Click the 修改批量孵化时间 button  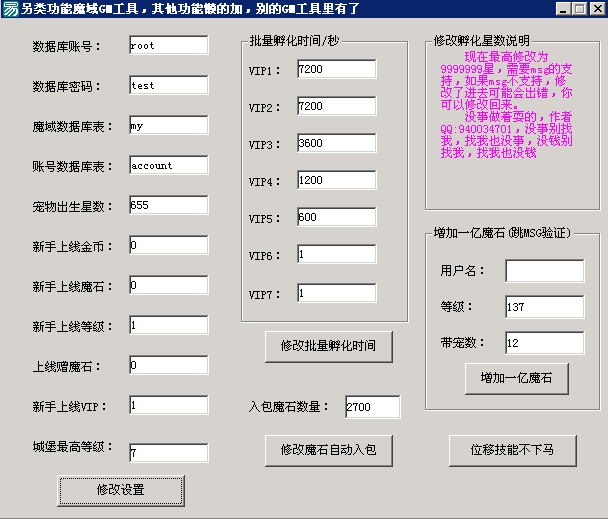click(328, 345)
